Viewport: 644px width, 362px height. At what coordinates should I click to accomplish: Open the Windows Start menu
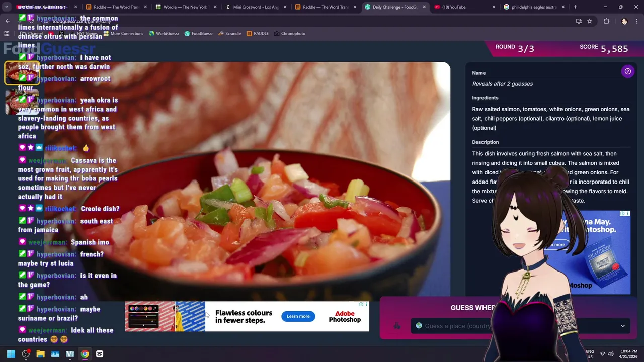[x=11, y=354]
